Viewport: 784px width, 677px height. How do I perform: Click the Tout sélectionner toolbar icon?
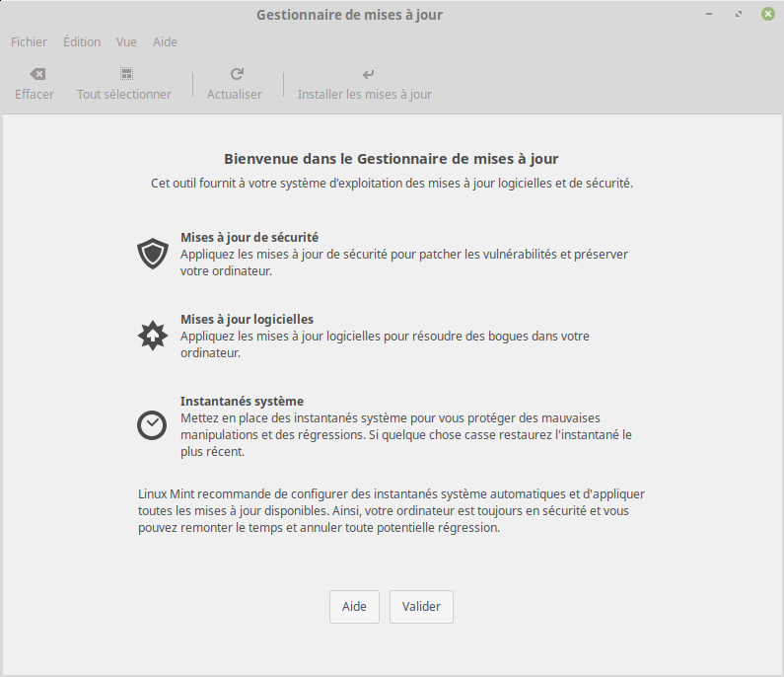click(125, 75)
